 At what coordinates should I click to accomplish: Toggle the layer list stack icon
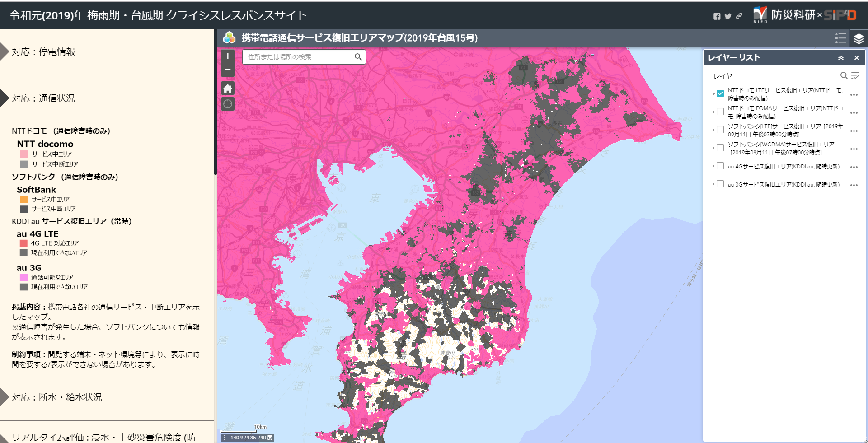pyautogui.click(x=859, y=38)
